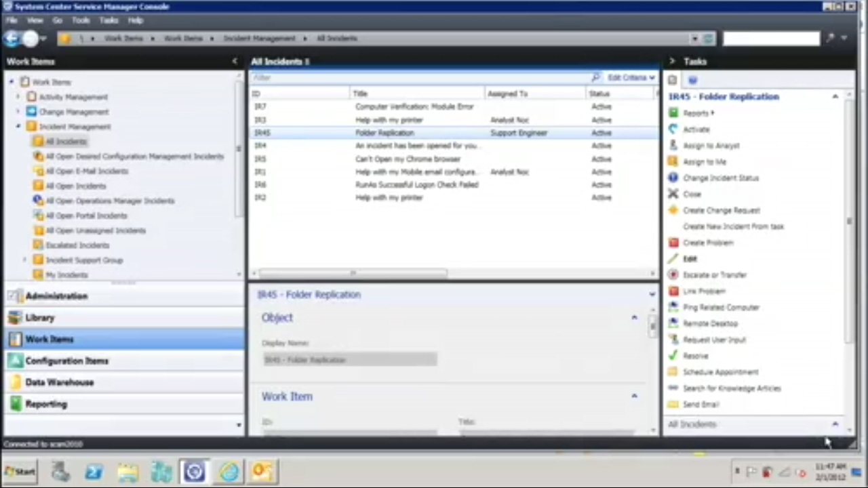Screen dimensions: 868x488
Task: Switch to the Administration workspace
Action: [123, 296]
